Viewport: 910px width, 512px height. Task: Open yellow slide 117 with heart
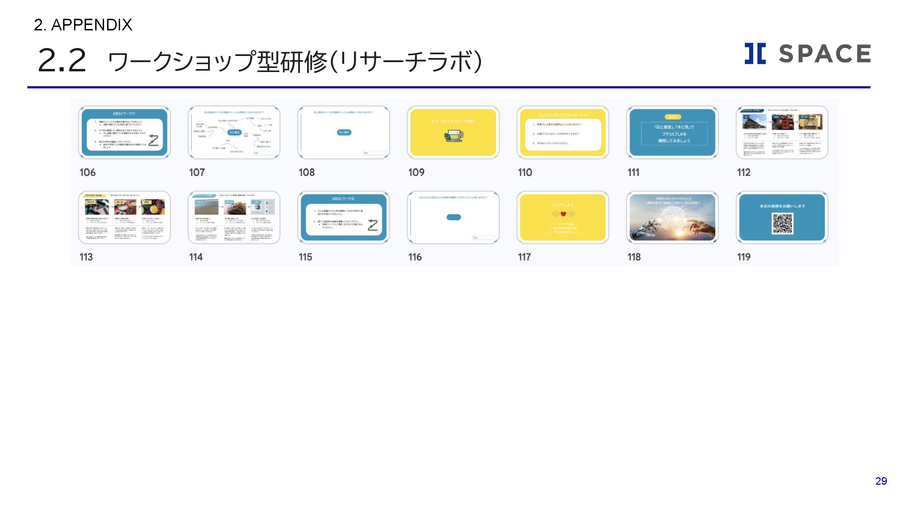tap(562, 218)
